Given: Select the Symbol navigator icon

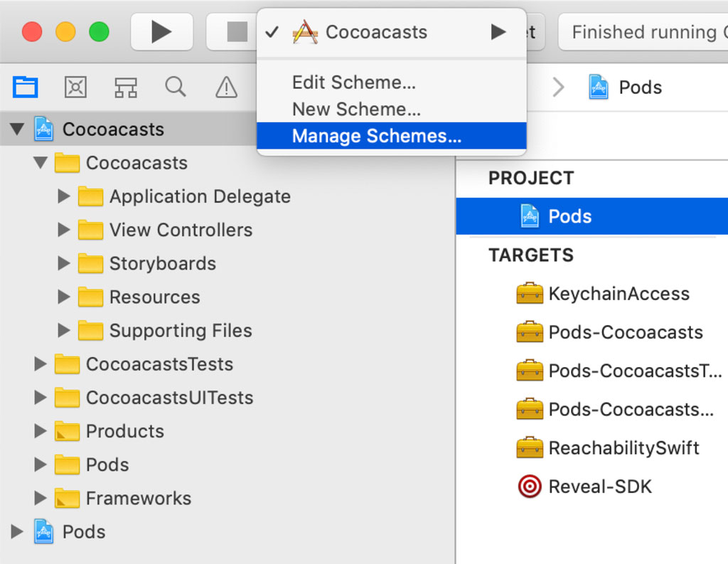Looking at the screenshot, I should 75,87.
